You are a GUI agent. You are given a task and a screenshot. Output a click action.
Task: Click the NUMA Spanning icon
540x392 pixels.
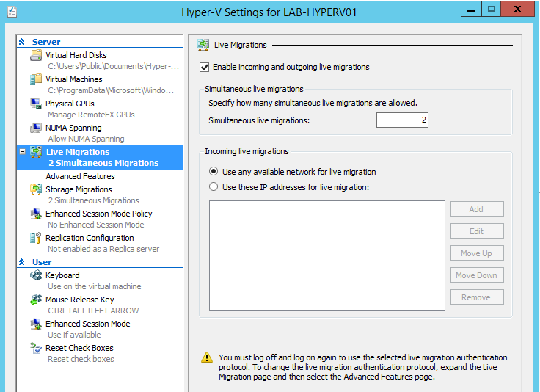click(x=36, y=128)
